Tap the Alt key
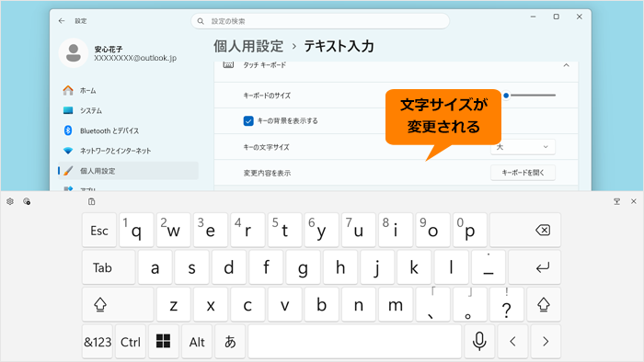This screenshot has height=362, width=644. click(197, 341)
